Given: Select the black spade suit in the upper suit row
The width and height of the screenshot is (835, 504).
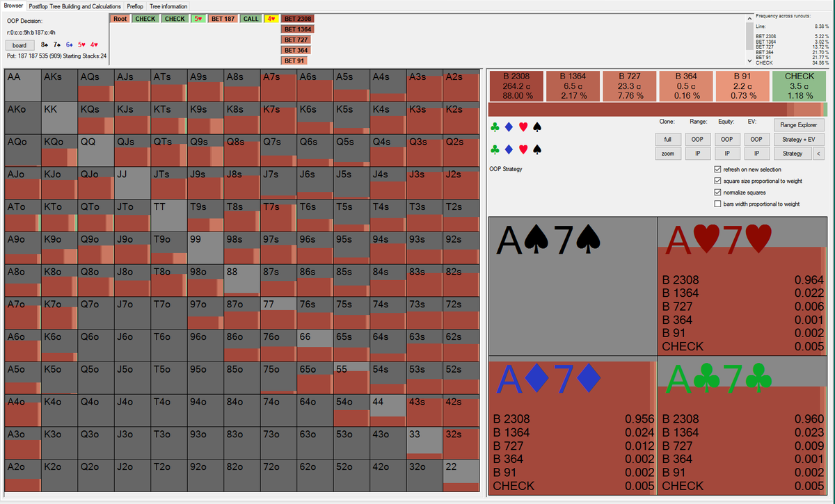Looking at the screenshot, I should coord(536,127).
